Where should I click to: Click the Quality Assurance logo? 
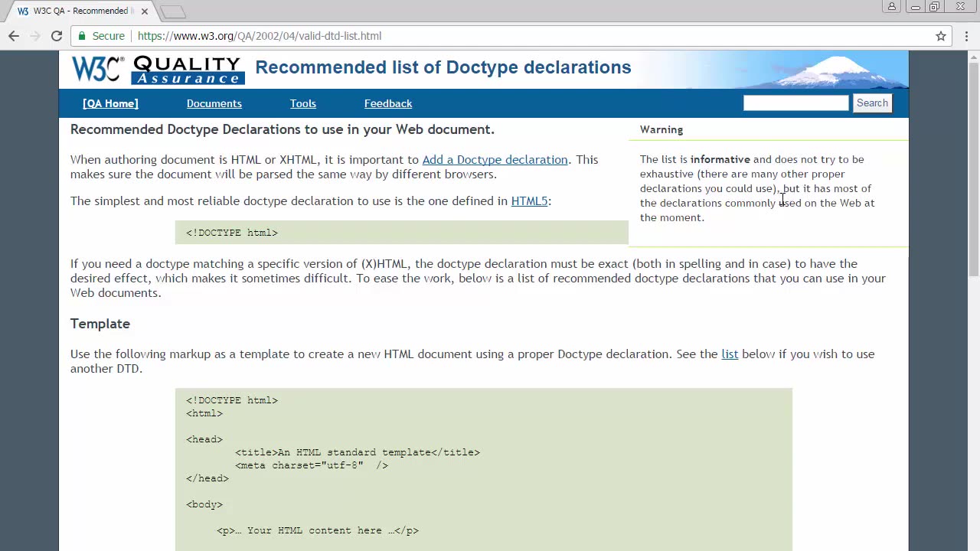coord(188,70)
